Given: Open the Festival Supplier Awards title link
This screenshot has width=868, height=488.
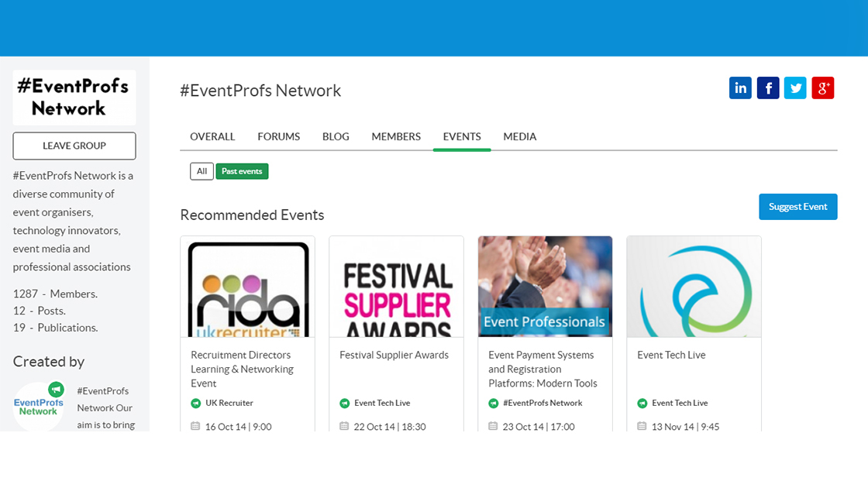Looking at the screenshot, I should (x=394, y=356).
